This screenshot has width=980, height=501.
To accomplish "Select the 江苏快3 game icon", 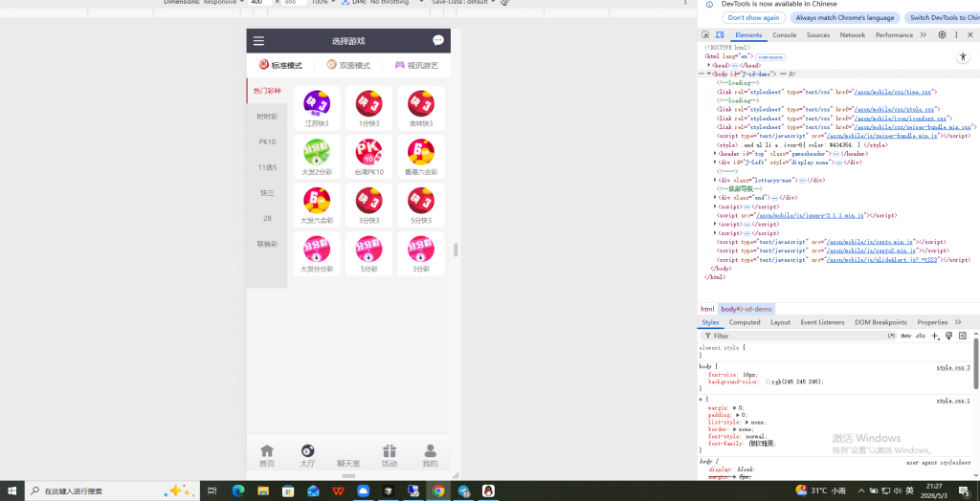I will [x=317, y=103].
